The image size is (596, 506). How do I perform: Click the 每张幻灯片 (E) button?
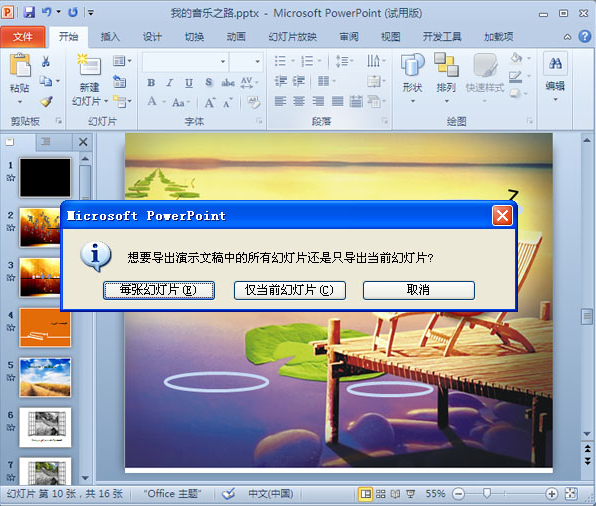click(x=159, y=290)
